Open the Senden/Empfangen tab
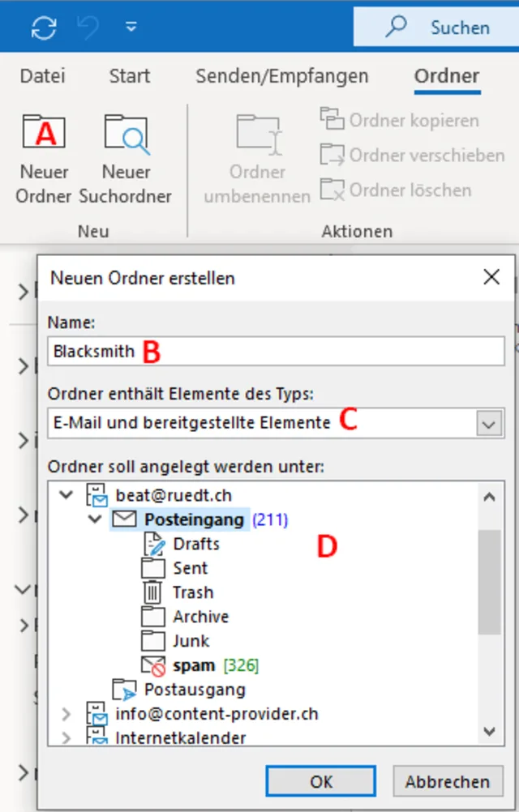The width and height of the screenshot is (519, 812). pyautogui.click(x=281, y=76)
